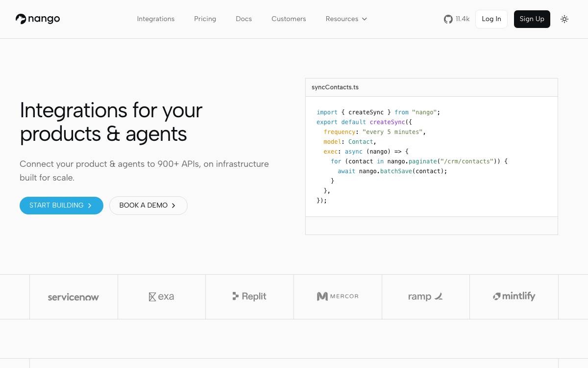Image resolution: width=588 pixels, height=368 pixels.
Task: Click the ramp logo
Action: point(425,297)
